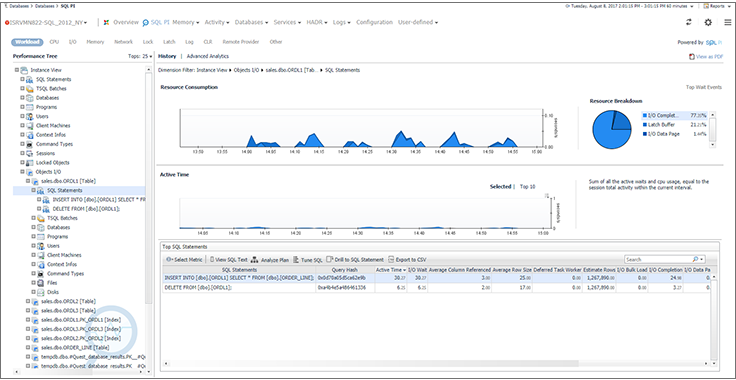736x380 pixels.
Task: Click the View SQL Text icon
Action: [212, 259]
